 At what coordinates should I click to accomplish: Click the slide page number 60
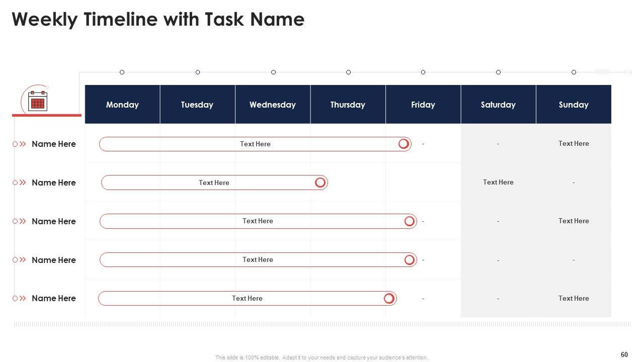pos(624,354)
